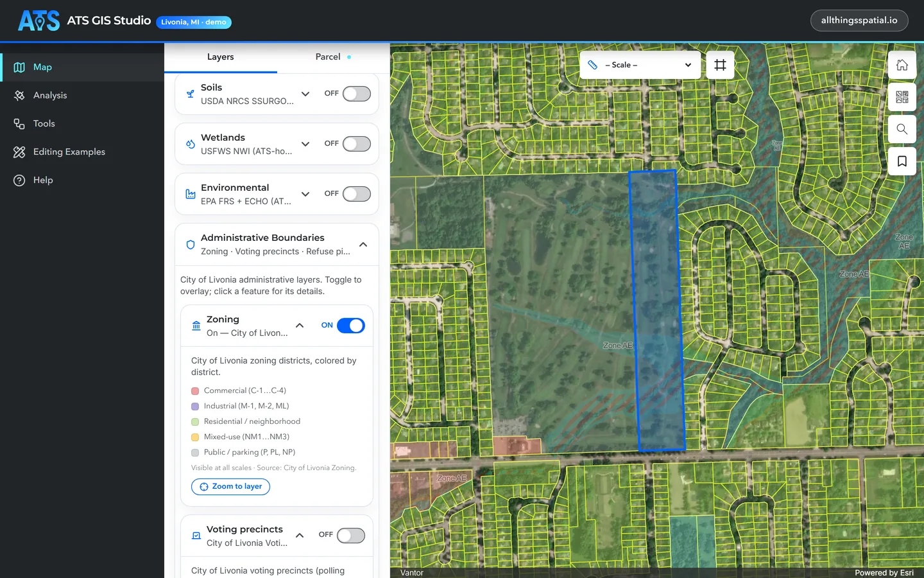This screenshot has width=924, height=578.
Task: Turn off the Zoning layer toggle
Action: click(x=351, y=326)
